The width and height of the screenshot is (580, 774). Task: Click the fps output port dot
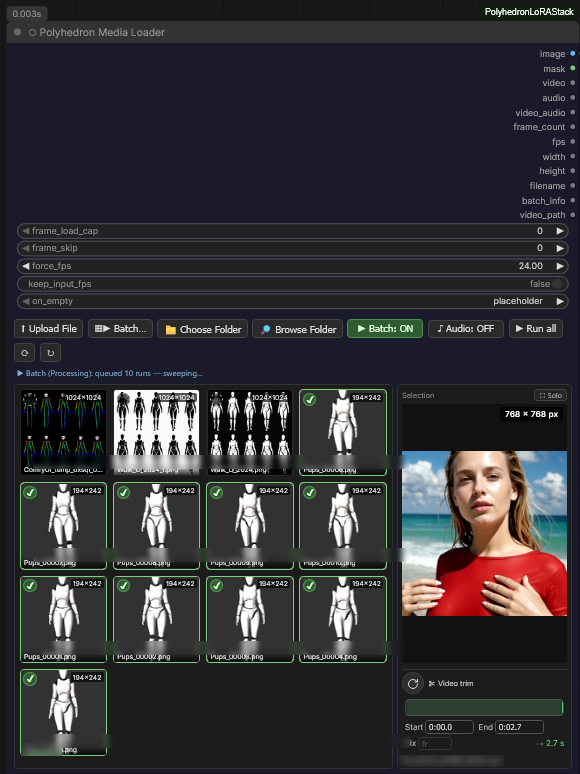(x=573, y=141)
